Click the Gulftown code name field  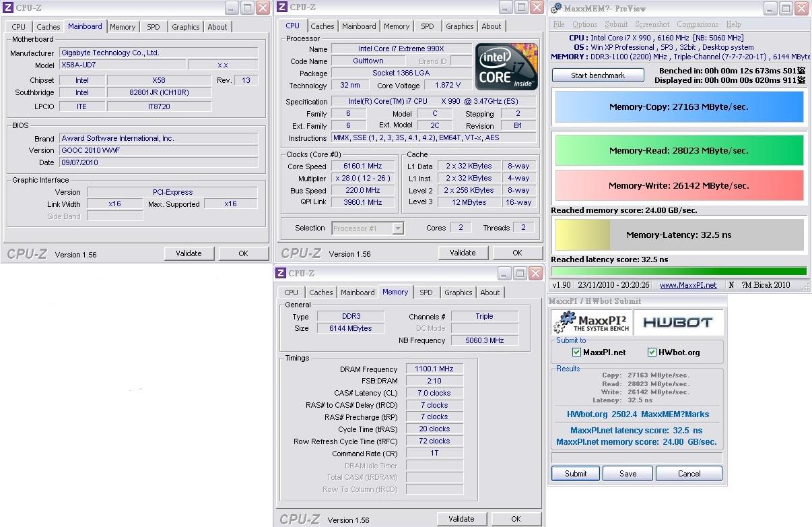[x=368, y=61]
